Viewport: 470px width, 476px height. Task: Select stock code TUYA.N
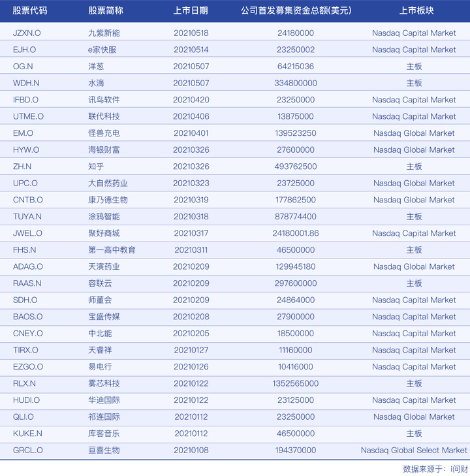point(27,217)
